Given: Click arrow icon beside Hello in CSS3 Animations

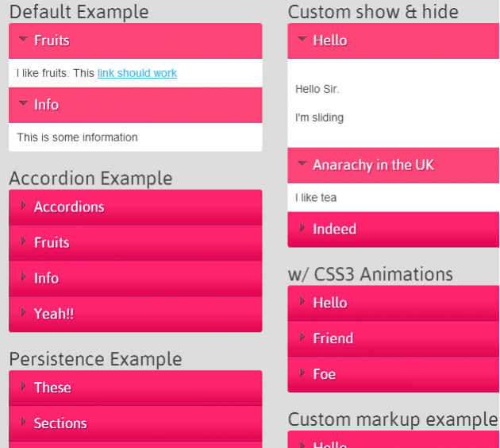Looking at the screenshot, I should 302,302.
